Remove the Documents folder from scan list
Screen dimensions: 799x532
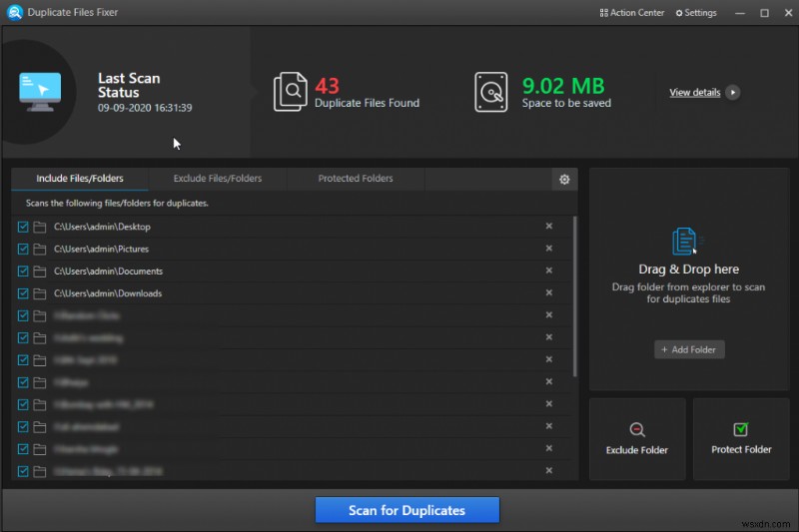[x=548, y=270]
